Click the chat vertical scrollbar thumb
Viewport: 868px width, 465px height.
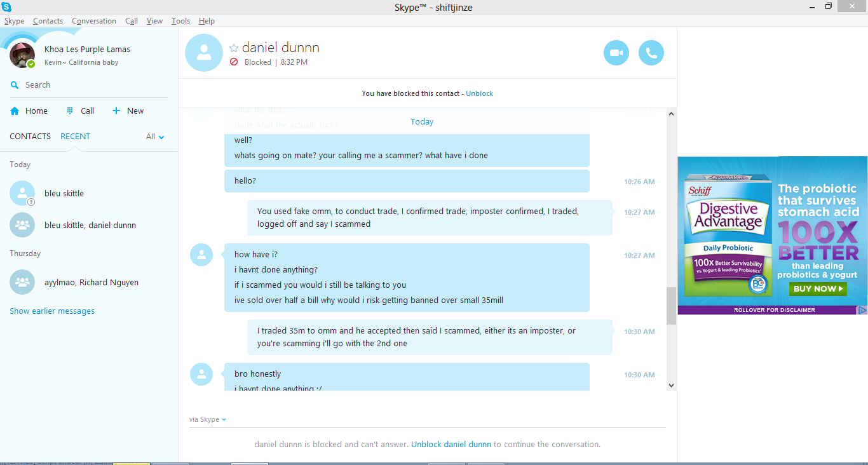671,306
